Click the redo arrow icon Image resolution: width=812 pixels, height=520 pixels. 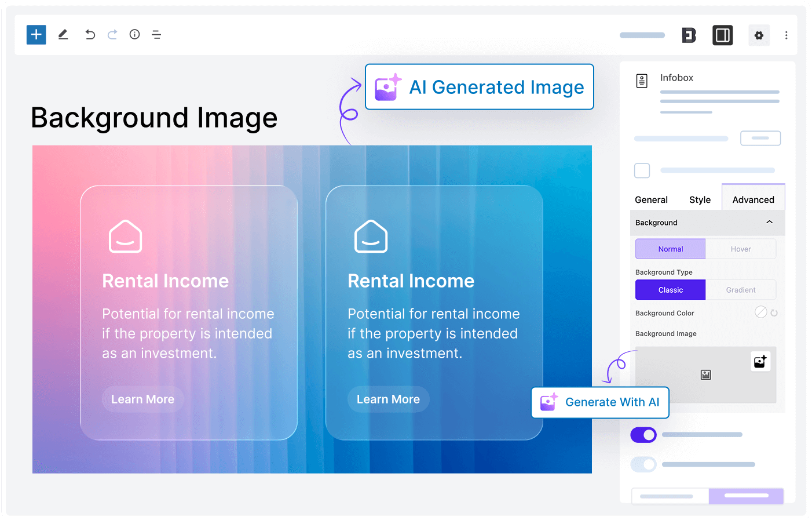click(112, 35)
